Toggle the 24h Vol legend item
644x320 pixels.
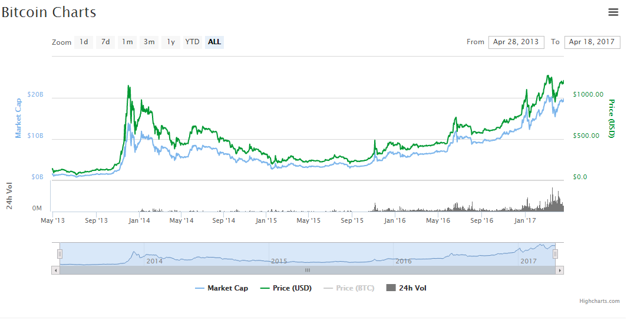(x=406, y=288)
